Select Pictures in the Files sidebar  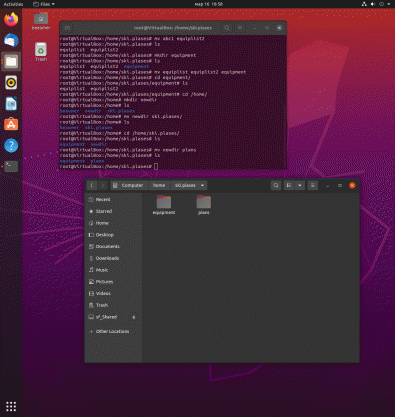[x=113, y=282]
